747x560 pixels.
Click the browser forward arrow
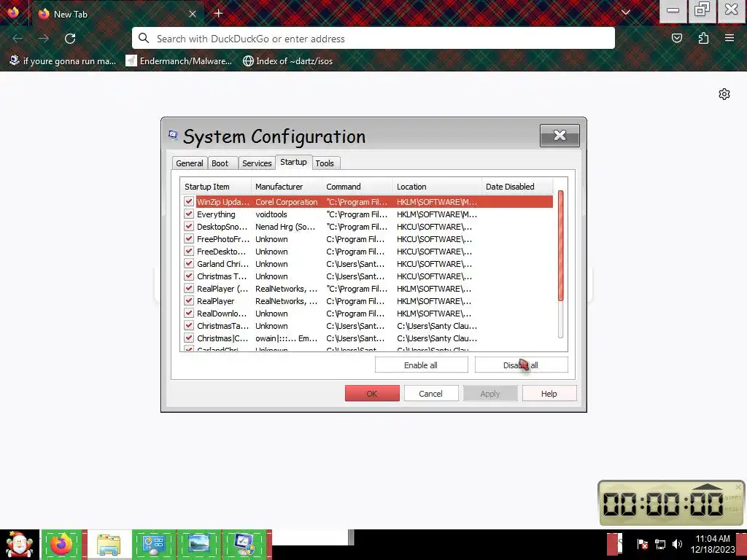[x=44, y=39]
